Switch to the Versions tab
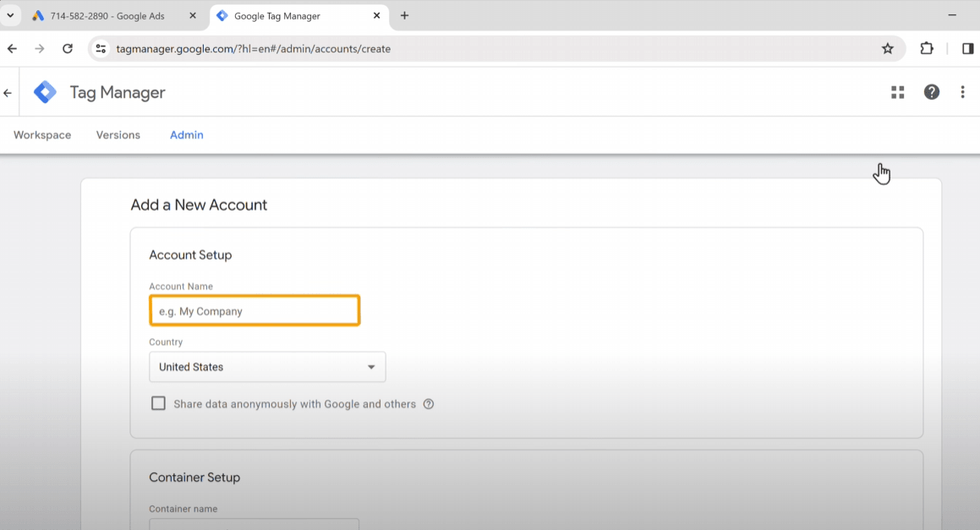This screenshot has height=530, width=980. (118, 135)
